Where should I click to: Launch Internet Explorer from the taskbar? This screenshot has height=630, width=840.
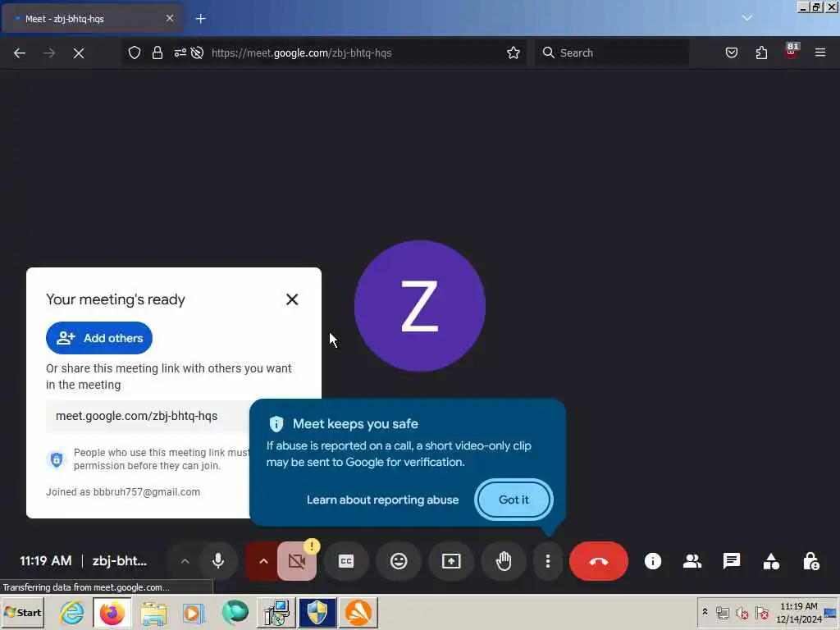pos(72,612)
